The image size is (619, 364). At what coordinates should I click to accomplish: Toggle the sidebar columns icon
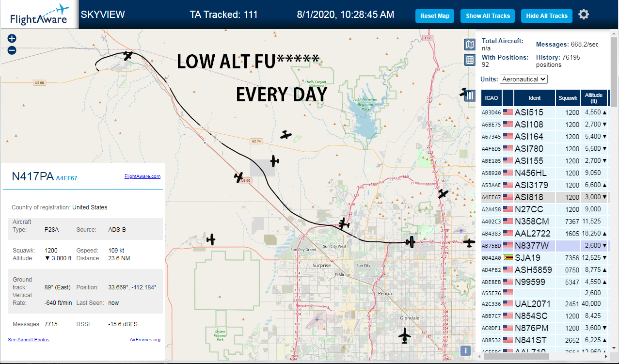coord(469,95)
